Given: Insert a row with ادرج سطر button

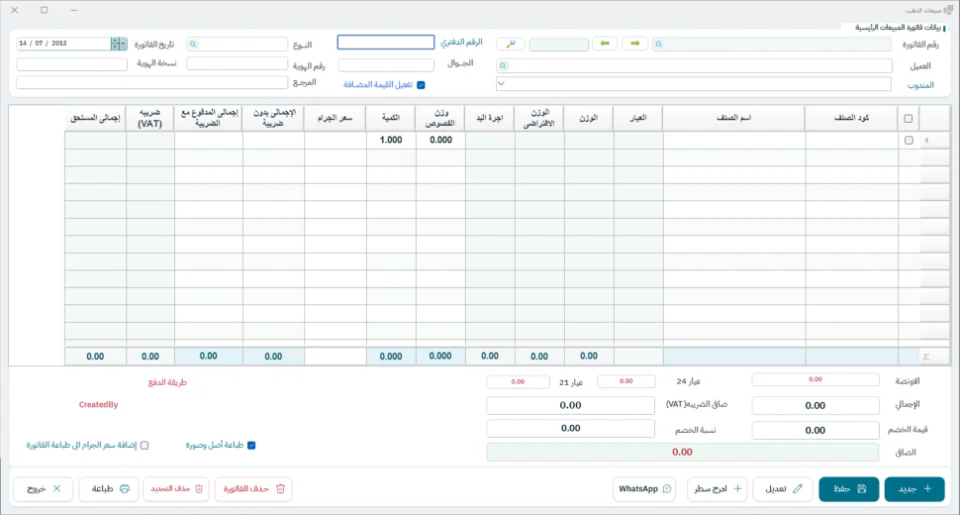Looking at the screenshot, I should (x=717, y=489).
